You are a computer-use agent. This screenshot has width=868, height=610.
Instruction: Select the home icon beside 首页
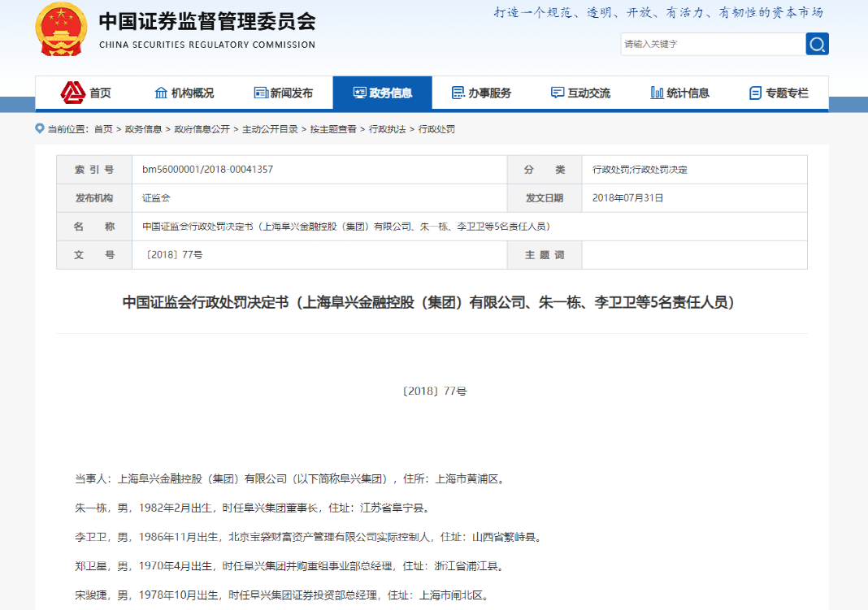point(72,92)
